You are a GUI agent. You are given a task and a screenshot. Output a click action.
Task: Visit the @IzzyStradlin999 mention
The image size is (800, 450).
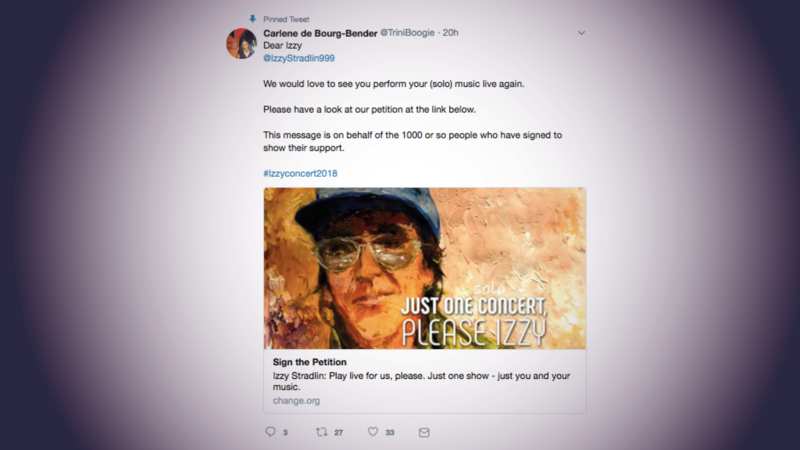pos(299,58)
